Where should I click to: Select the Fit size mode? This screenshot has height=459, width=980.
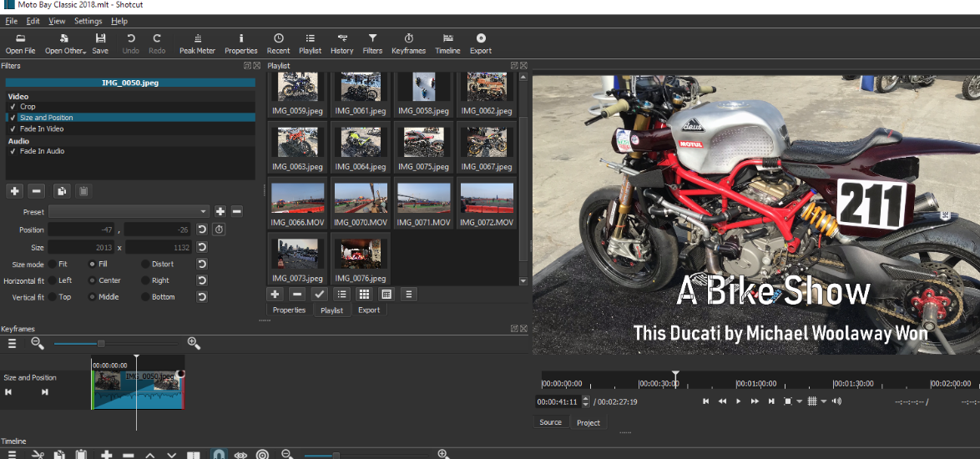[x=53, y=264]
